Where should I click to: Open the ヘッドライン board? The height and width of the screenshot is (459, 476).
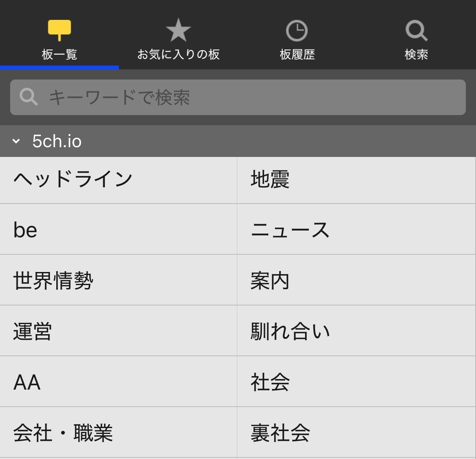(73, 179)
